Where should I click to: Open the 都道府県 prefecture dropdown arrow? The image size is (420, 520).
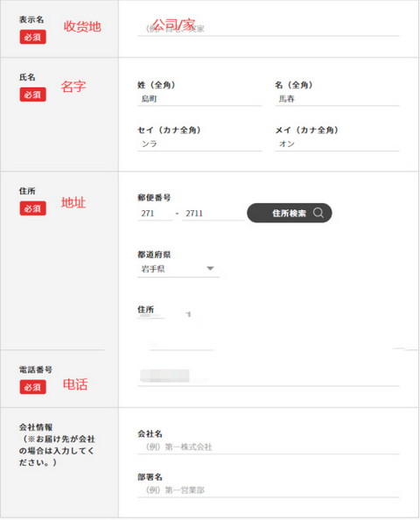(x=210, y=268)
